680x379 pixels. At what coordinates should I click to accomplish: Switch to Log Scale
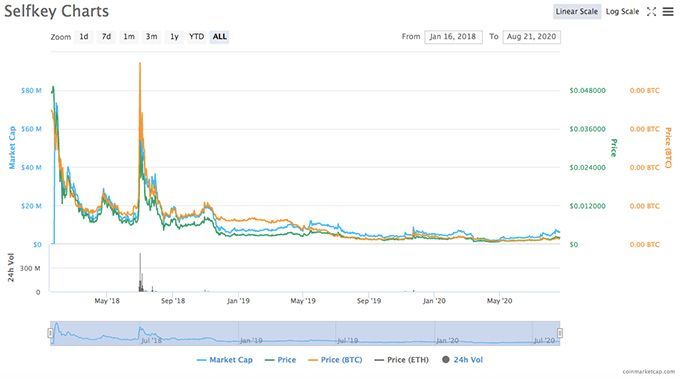coord(622,12)
